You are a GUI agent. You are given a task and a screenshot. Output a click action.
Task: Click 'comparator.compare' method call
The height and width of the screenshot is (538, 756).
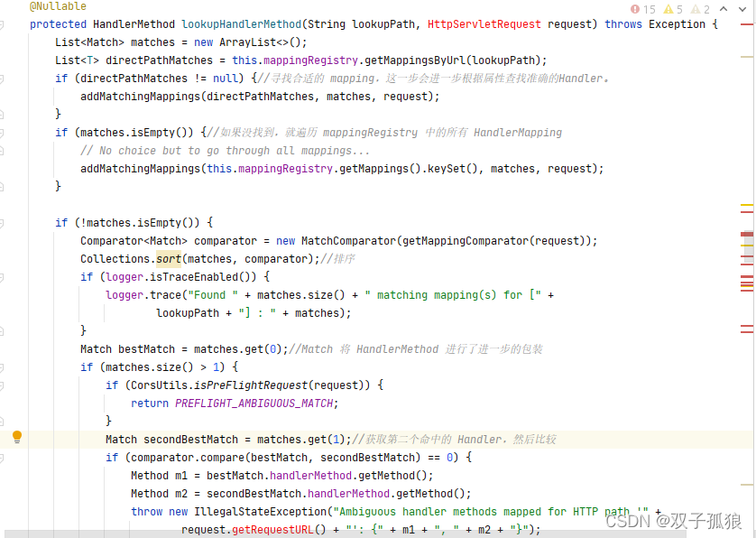point(188,458)
